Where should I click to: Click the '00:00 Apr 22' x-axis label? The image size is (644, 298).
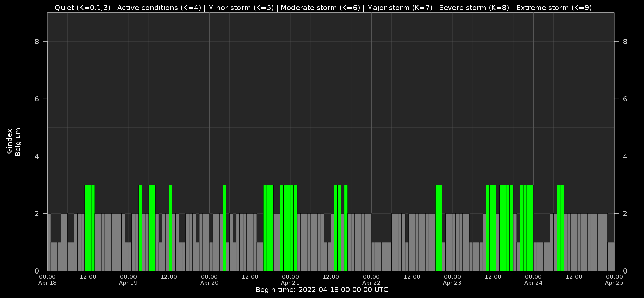point(371,280)
